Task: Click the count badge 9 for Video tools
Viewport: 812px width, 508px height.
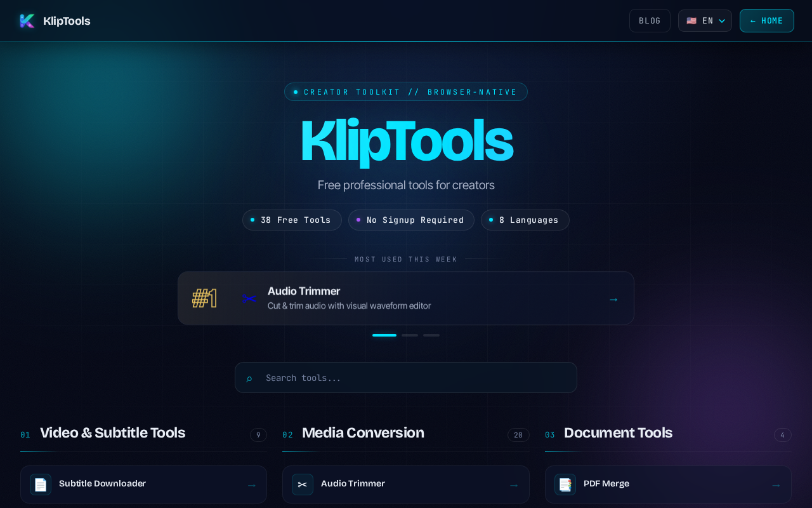Action: point(258,435)
